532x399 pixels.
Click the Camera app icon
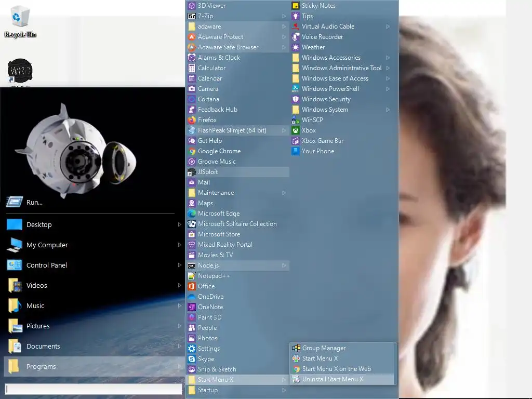click(x=192, y=88)
